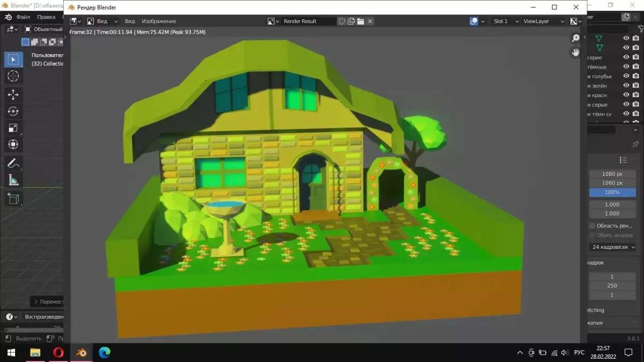Show hidden tray icons chevron
Image resolution: width=644 pixels, height=362 pixels.
519,352
